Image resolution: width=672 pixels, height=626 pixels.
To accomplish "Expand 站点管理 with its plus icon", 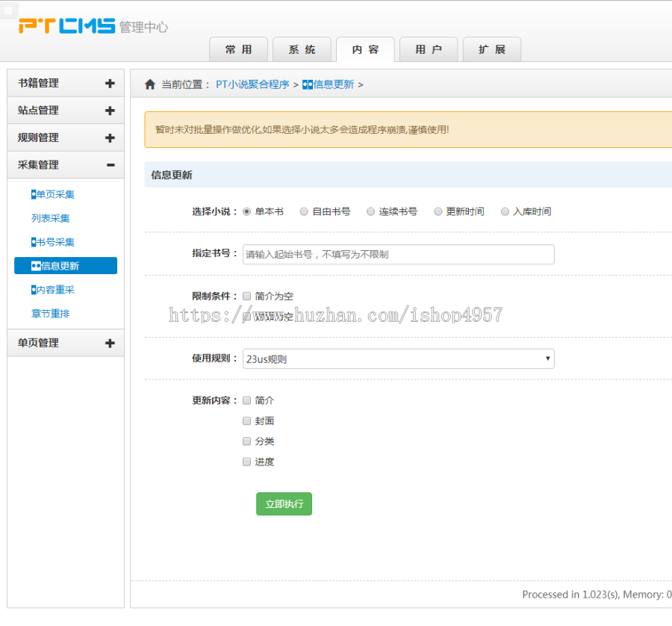I will tap(111, 111).
